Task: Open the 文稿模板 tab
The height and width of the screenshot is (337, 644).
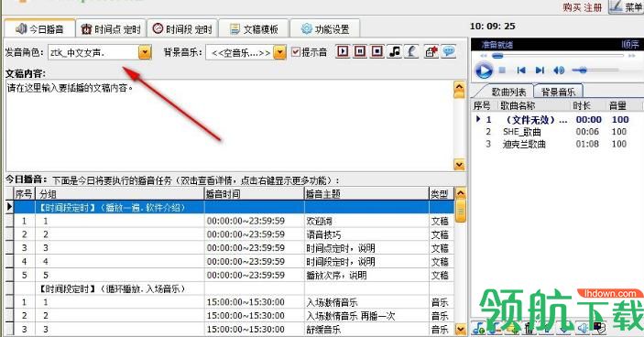Action: [x=254, y=28]
